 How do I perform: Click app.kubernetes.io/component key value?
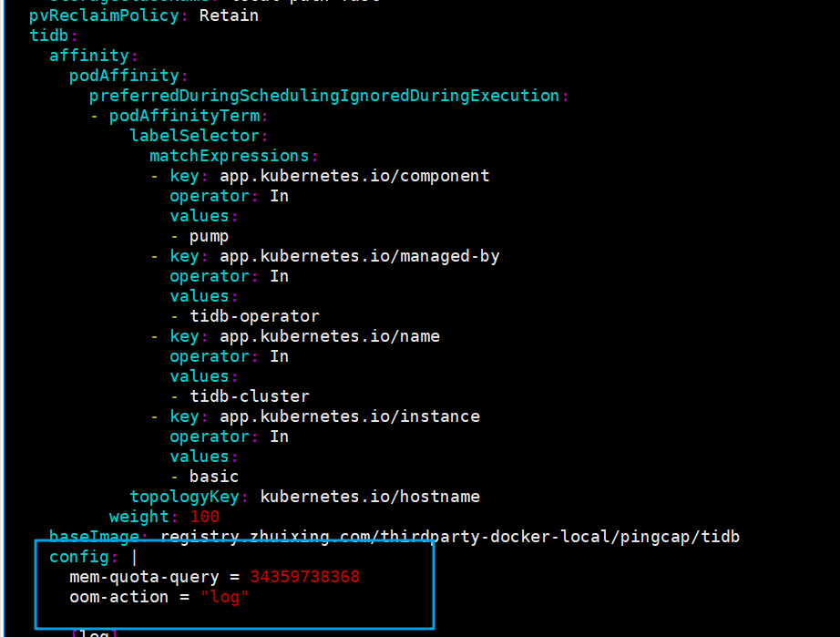(354, 176)
